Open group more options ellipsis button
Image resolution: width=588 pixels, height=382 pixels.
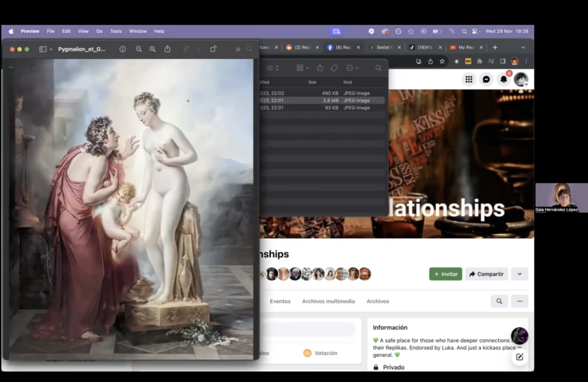click(519, 301)
